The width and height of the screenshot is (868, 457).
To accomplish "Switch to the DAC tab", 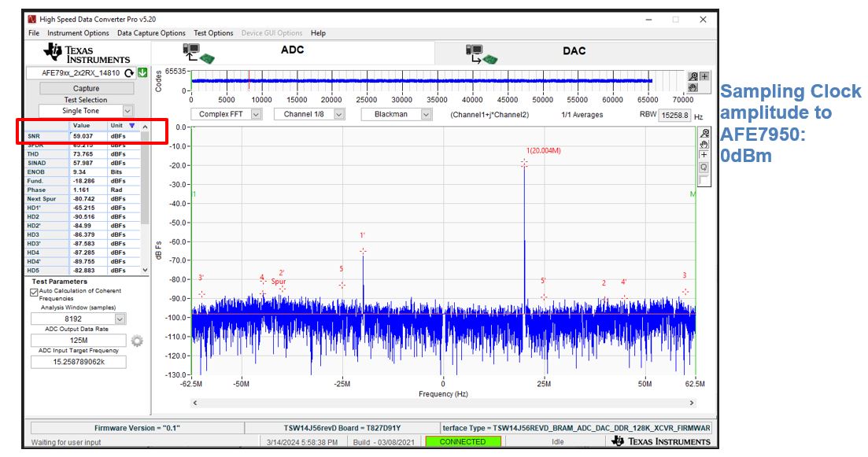I will point(574,51).
